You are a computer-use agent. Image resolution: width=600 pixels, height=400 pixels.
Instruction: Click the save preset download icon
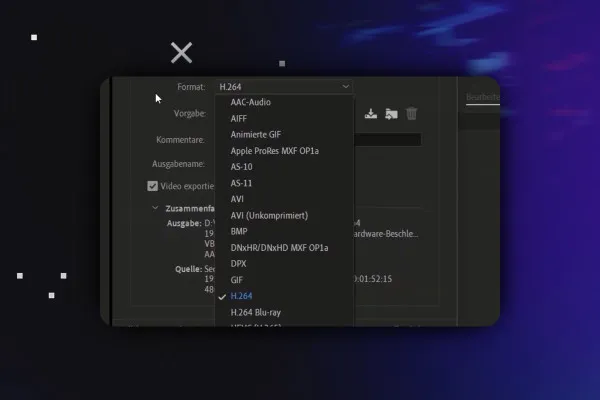371,114
